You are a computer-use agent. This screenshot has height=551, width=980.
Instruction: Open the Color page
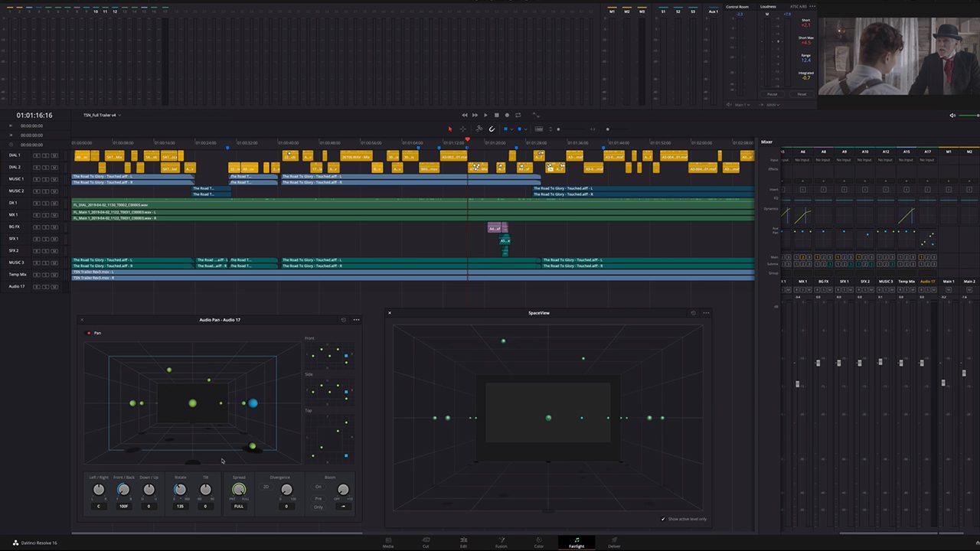coord(538,543)
